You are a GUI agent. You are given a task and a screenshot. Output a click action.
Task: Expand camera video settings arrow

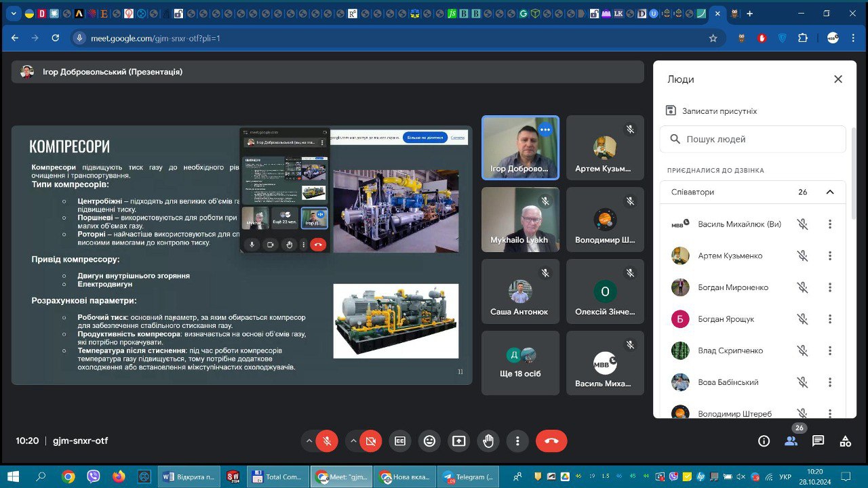click(x=353, y=441)
